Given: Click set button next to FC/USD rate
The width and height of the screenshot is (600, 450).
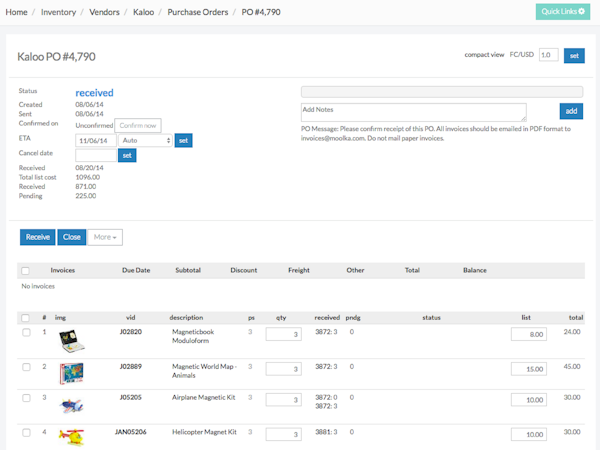Looking at the screenshot, I should pyautogui.click(x=574, y=56).
